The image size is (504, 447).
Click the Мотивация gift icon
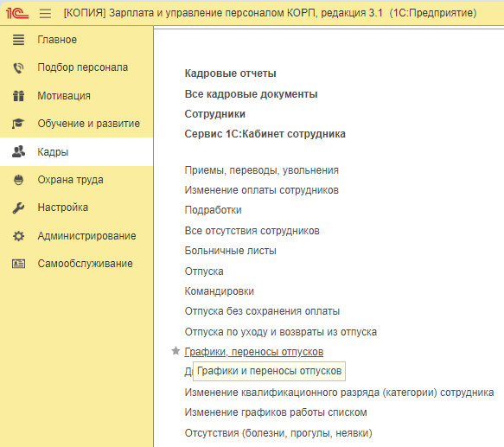(x=18, y=95)
